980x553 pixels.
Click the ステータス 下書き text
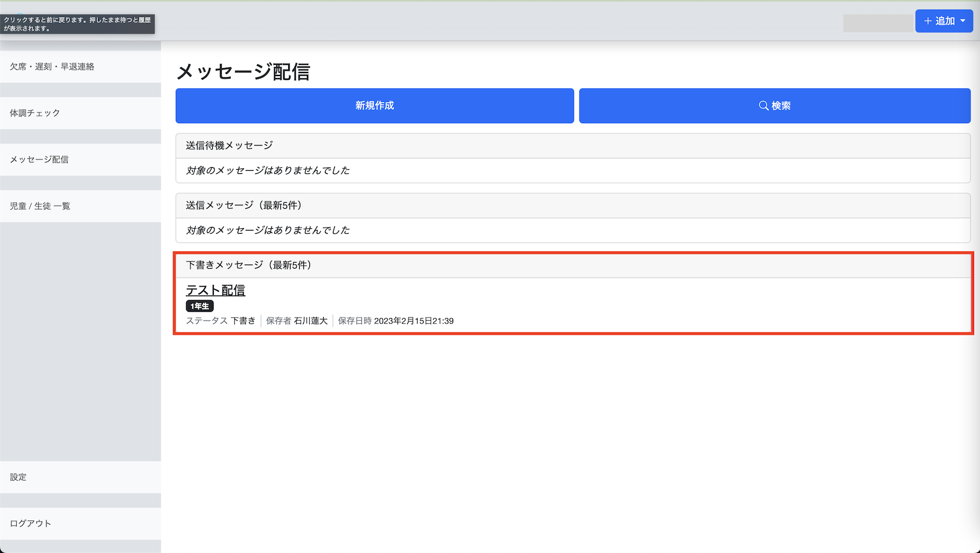[221, 321]
